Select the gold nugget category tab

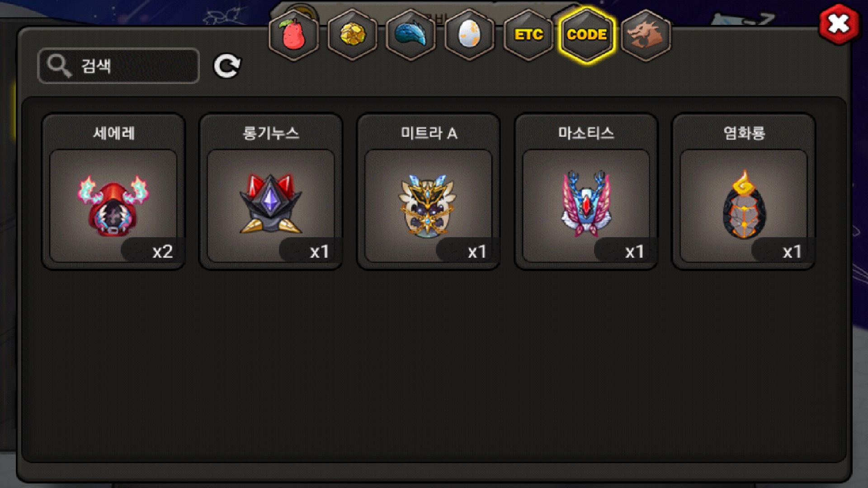click(x=352, y=35)
